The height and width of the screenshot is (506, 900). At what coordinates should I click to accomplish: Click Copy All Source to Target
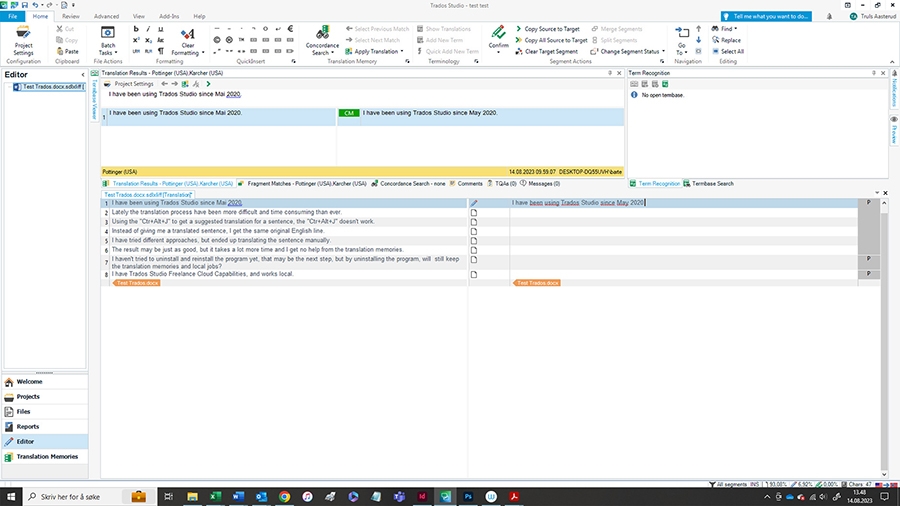click(x=552, y=40)
